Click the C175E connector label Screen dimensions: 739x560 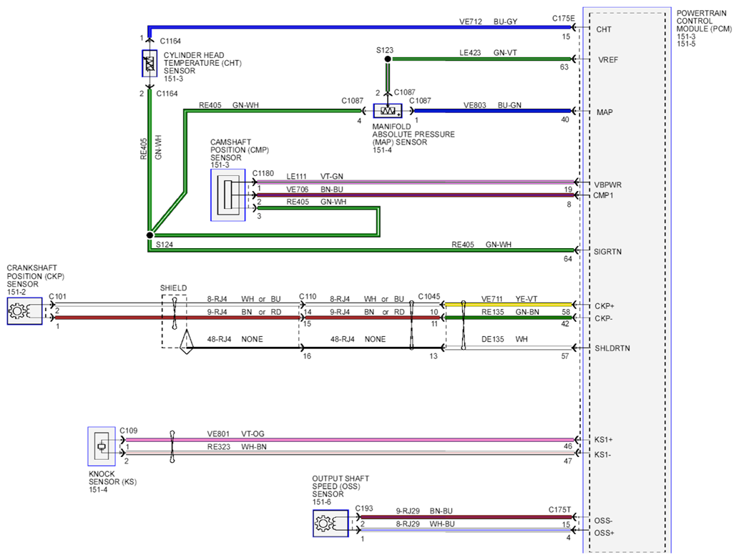click(564, 19)
